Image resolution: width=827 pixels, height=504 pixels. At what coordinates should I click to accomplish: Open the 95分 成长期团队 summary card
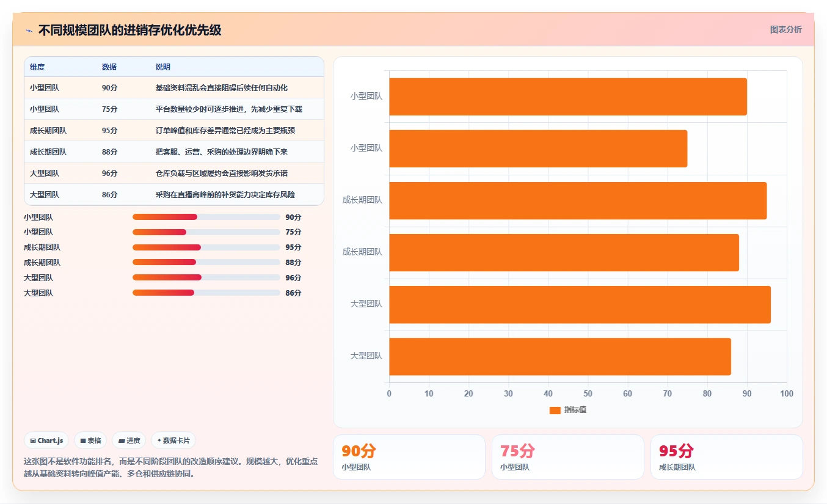[727, 457]
